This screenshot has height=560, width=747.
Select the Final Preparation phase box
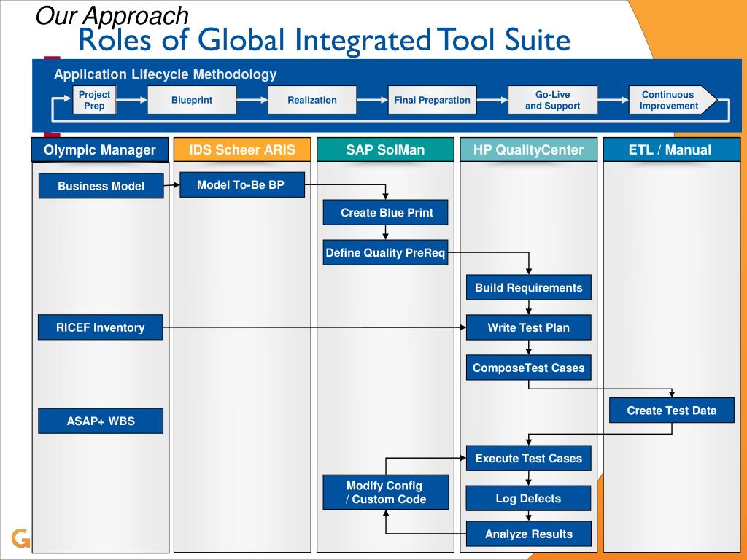432,100
